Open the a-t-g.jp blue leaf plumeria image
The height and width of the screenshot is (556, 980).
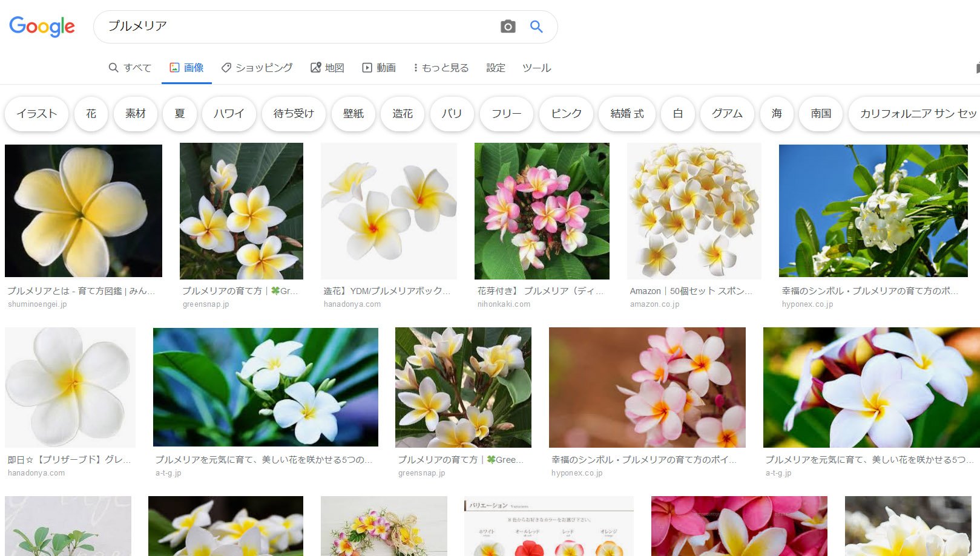coord(266,387)
